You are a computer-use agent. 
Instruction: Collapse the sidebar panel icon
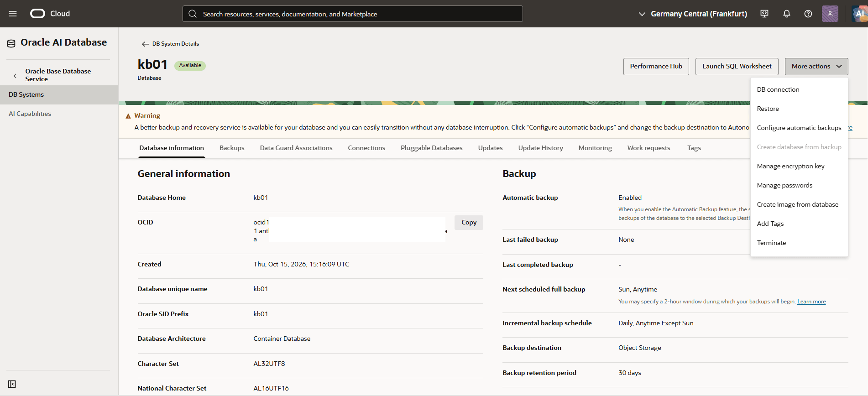click(12, 384)
